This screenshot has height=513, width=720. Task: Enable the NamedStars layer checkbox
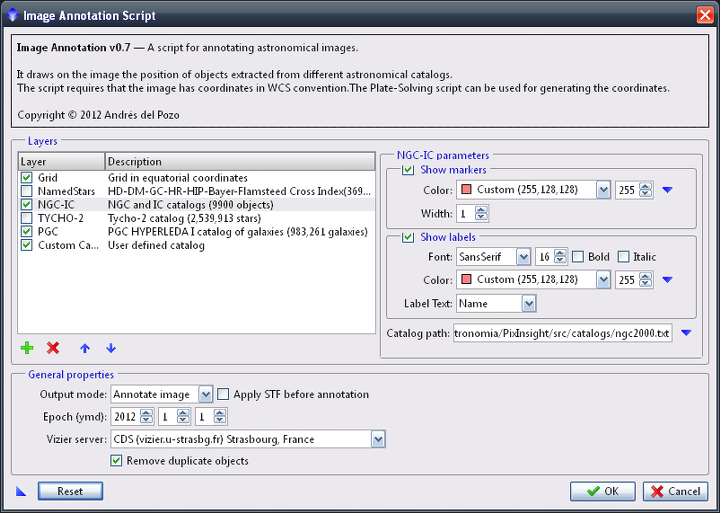coord(27,191)
